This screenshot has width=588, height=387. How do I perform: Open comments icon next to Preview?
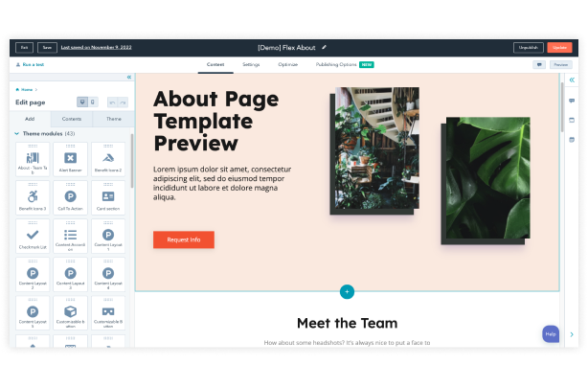click(539, 64)
